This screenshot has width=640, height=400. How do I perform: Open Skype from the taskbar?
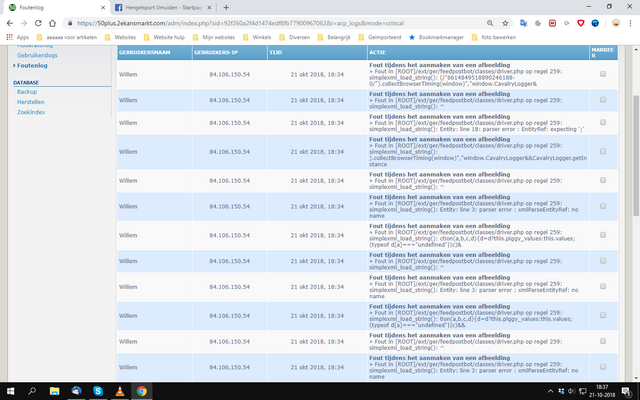98,391
